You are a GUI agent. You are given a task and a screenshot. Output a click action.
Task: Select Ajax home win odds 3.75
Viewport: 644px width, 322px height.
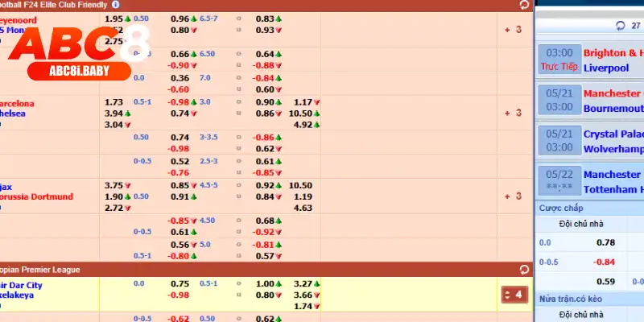[114, 186]
